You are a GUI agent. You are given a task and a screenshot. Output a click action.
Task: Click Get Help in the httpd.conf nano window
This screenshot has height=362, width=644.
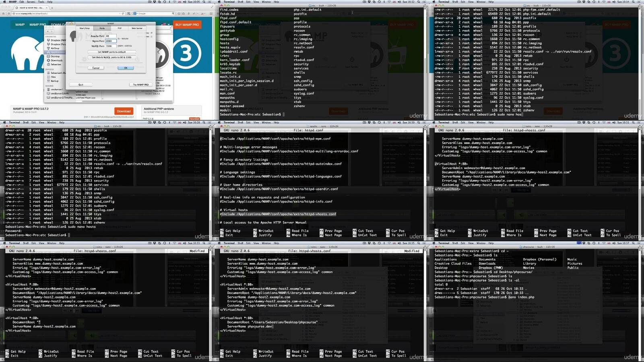[230, 231]
